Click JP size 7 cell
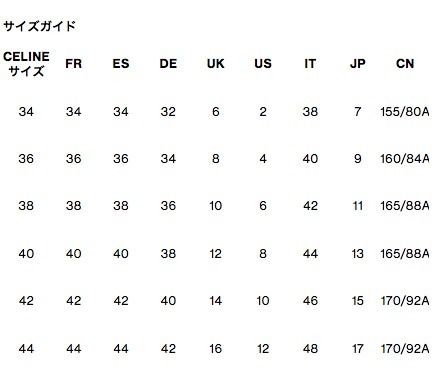 (x=358, y=112)
